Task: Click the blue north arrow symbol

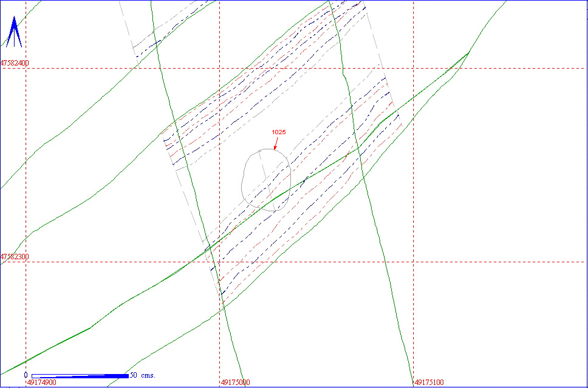Action: point(14,32)
